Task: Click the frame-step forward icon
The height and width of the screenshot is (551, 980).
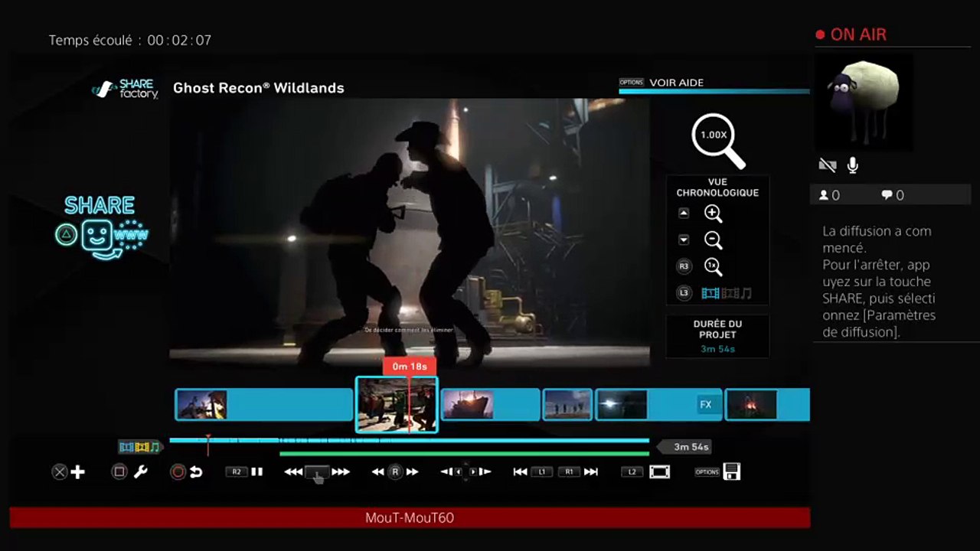Action: point(485,472)
